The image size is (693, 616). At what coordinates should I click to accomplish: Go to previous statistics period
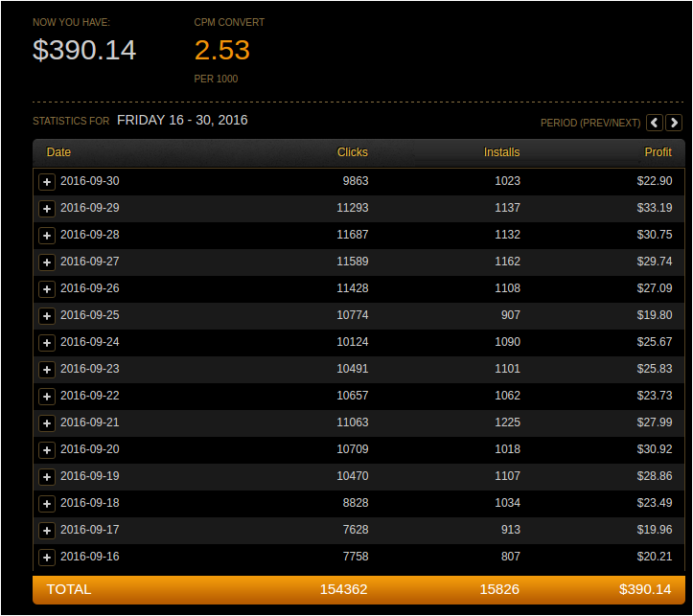[x=655, y=123]
